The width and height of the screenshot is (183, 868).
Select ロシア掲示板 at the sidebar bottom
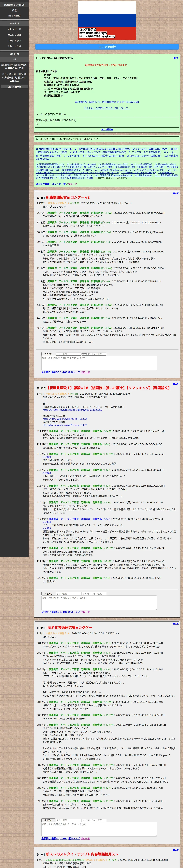click(14, 87)
